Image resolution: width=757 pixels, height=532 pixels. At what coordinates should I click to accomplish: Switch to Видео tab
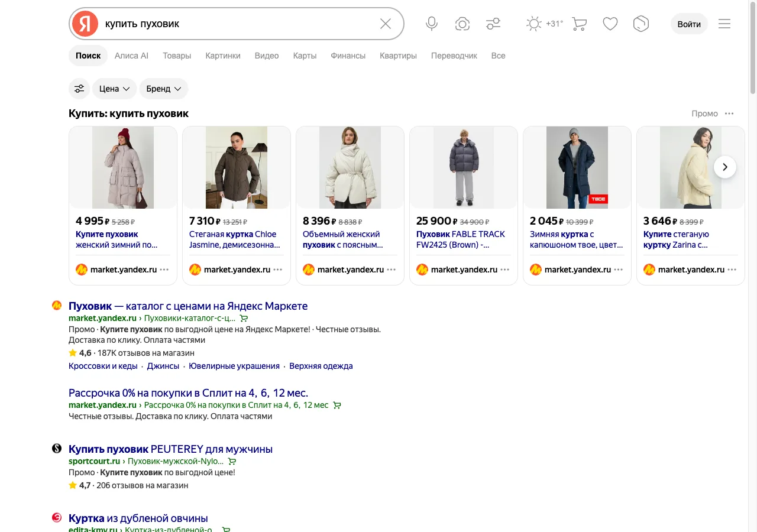click(x=267, y=56)
